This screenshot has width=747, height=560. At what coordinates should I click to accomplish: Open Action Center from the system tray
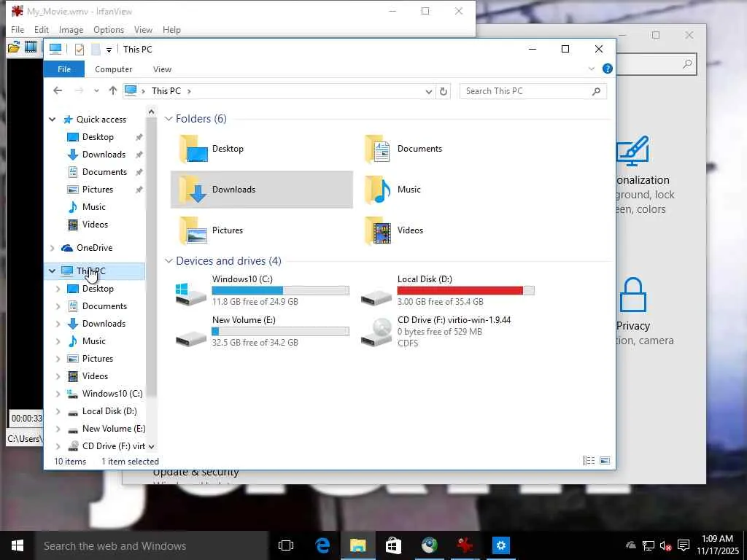coord(684,545)
